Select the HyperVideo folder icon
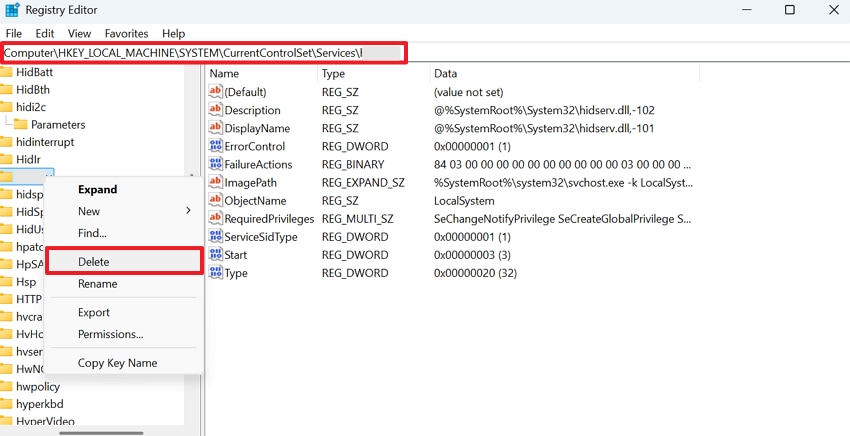The height and width of the screenshot is (436, 850). pyautogui.click(x=6, y=421)
